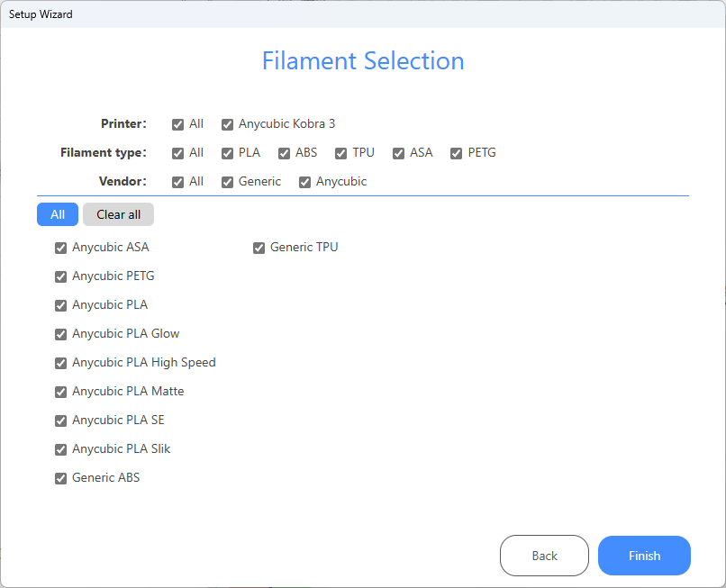This screenshot has height=588, width=726.
Task: Toggle the PLA filament type checkbox
Action: (228, 153)
